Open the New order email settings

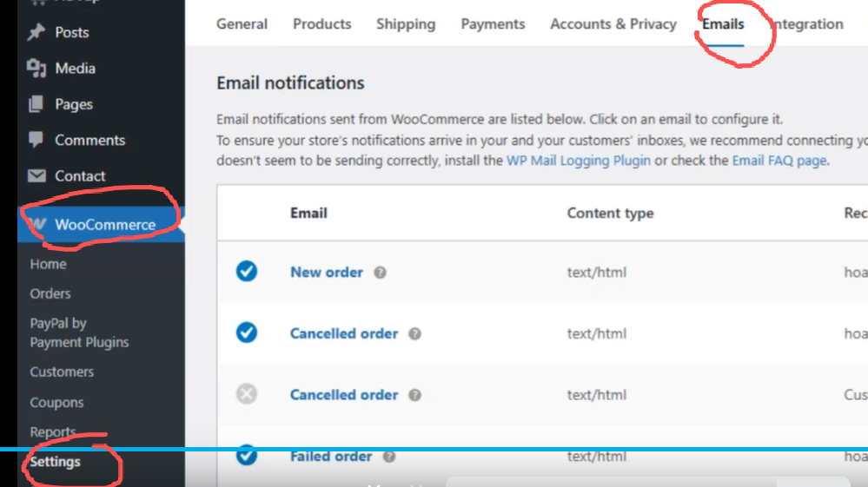[x=327, y=272]
